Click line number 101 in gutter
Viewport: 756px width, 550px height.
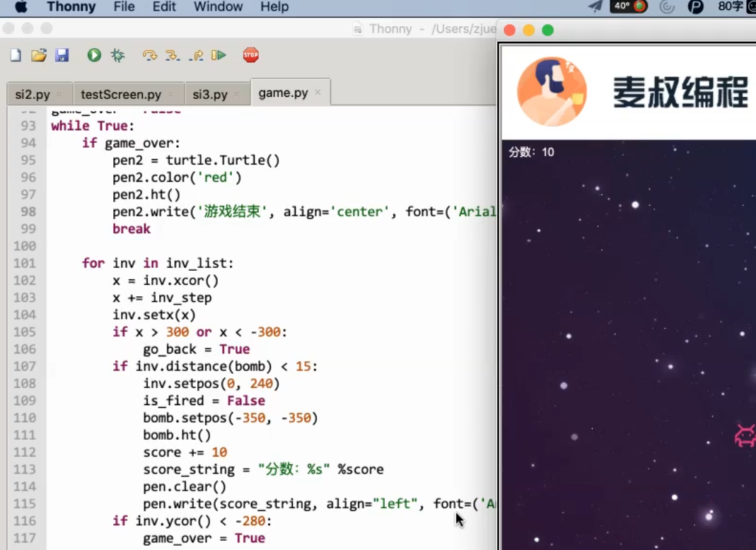point(25,264)
